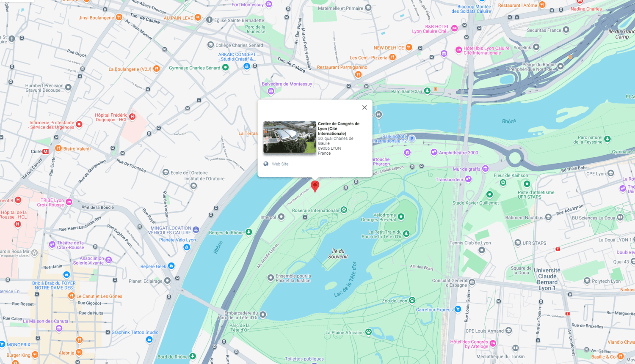Image resolution: width=635 pixels, height=364 pixels.
Task: Click the Planete Vélo Lyon shop icon
Action: tap(187, 247)
